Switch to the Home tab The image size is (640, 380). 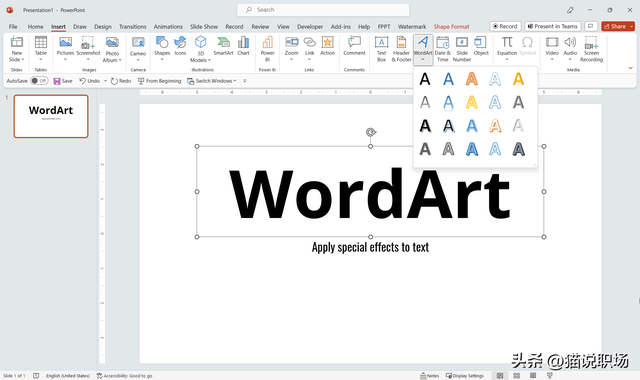pyautogui.click(x=36, y=27)
